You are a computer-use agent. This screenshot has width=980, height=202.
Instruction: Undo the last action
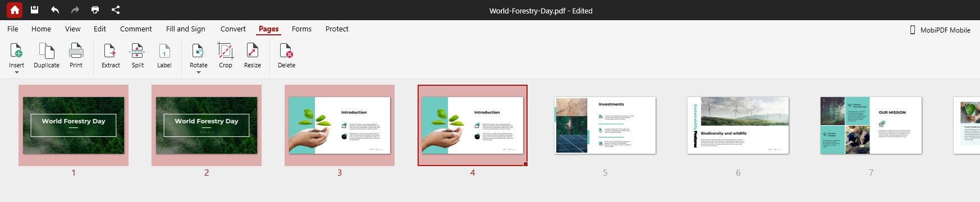click(54, 10)
